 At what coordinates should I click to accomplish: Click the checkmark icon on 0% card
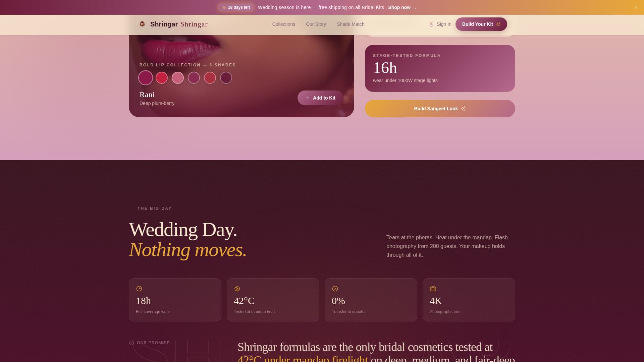click(335, 289)
